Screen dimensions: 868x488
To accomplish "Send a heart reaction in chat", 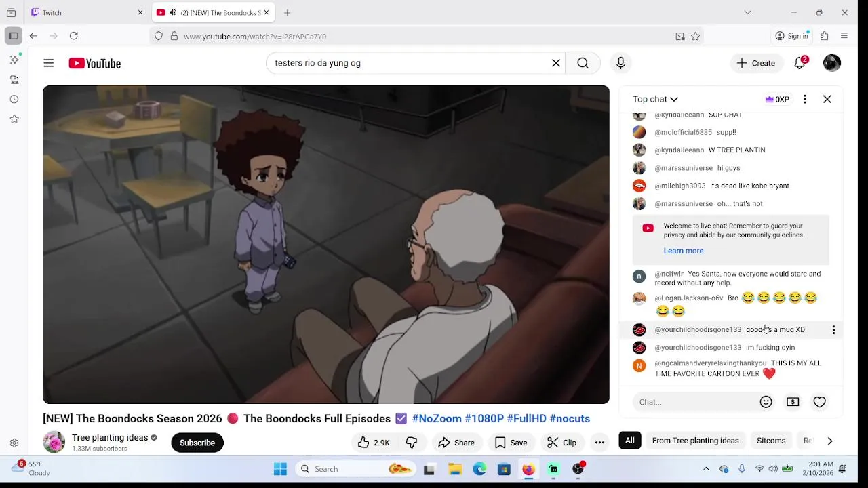I will pyautogui.click(x=820, y=402).
